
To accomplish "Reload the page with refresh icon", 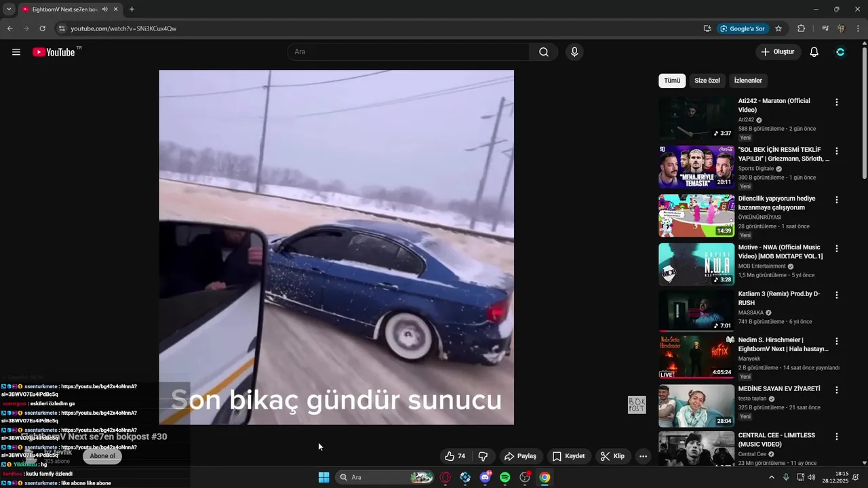I will (x=42, y=28).
